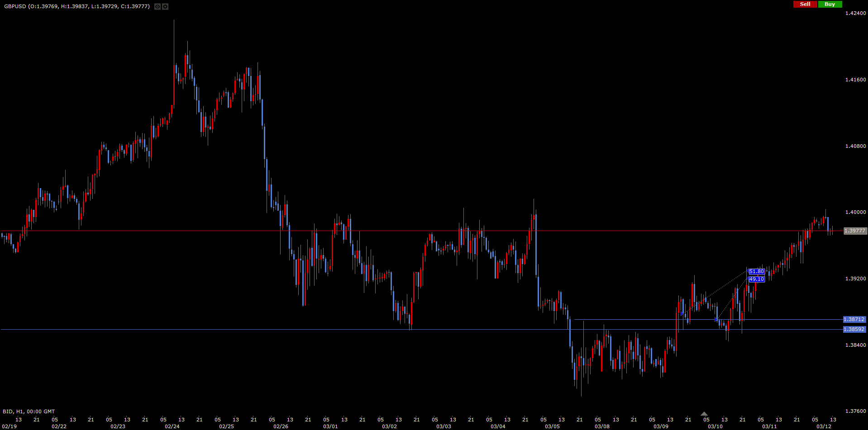868x430 pixels.
Task: Click the 49.10 trade profit label
Action: [x=756, y=279]
